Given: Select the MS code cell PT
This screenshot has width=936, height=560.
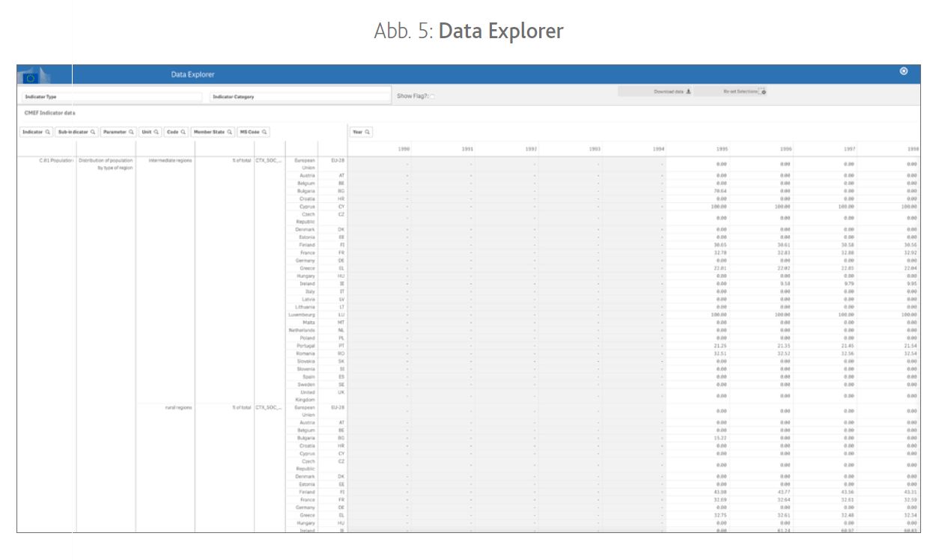Looking at the screenshot, I should pos(341,346).
